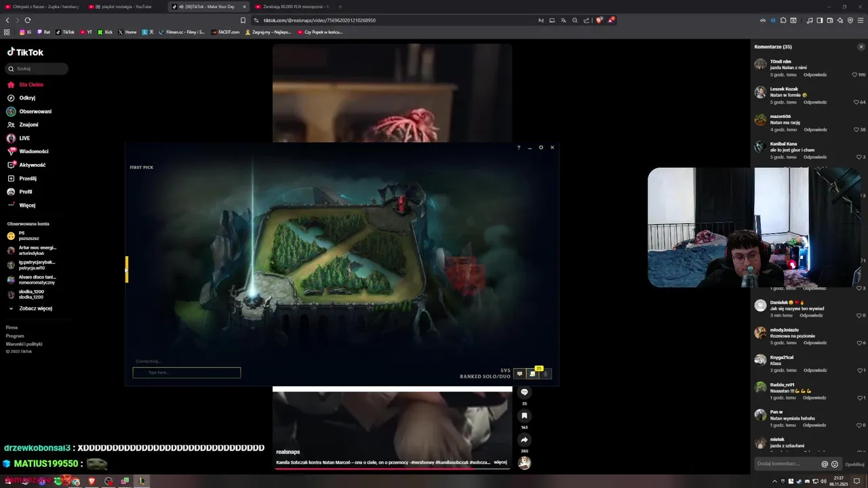Click the League client help question mark
Image resolution: width=868 pixels, height=488 pixels.
[519, 147]
